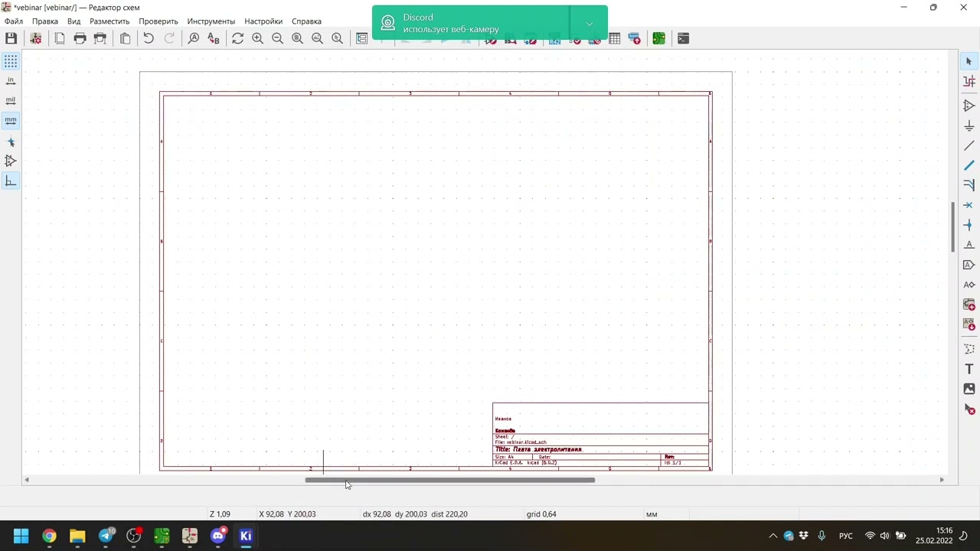Viewport: 980px width, 551px height.
Task: Paste from clipboard icon
Action: (125, 38)
